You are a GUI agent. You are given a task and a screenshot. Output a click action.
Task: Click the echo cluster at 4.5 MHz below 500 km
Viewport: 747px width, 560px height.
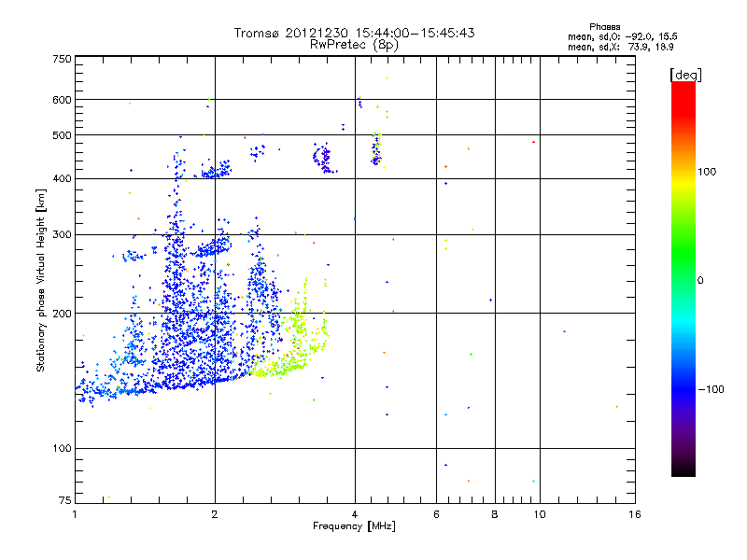pyautogui.click(x=376, y=148)
